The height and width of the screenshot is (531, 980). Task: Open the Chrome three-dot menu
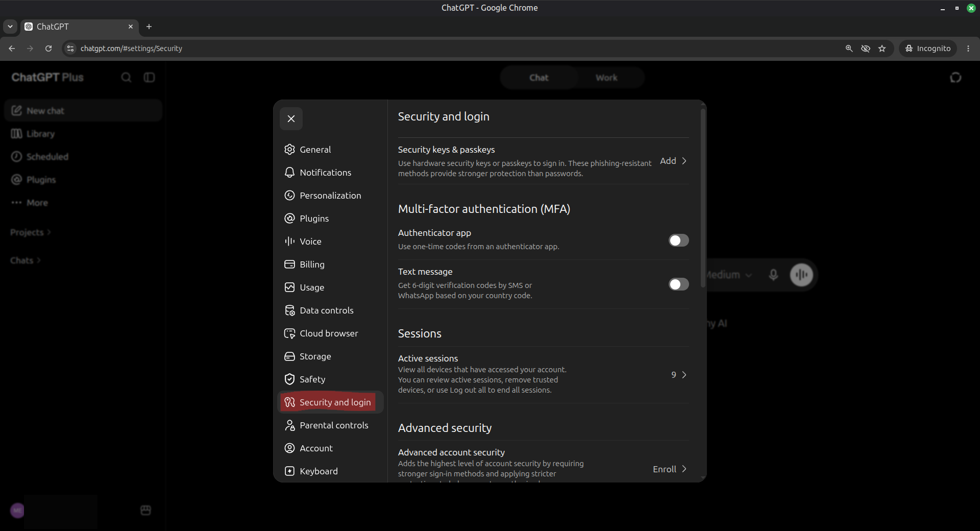pyautogui.click(x=968, y=49)
